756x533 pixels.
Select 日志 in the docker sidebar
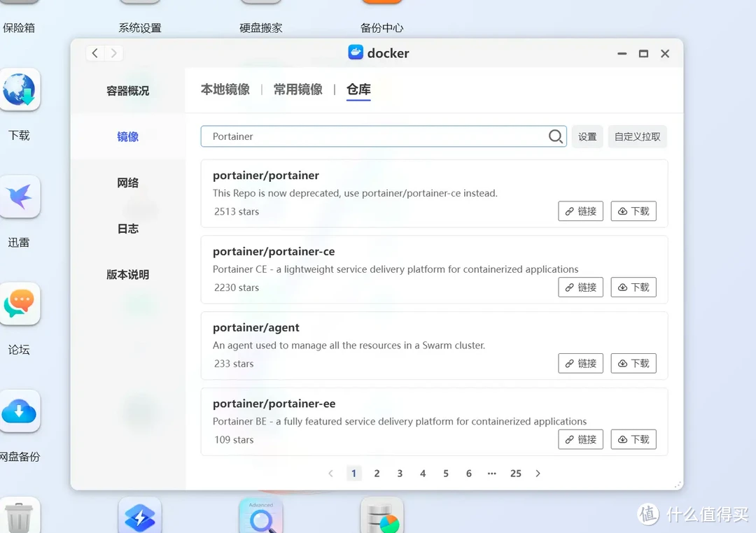coord(127,228)
